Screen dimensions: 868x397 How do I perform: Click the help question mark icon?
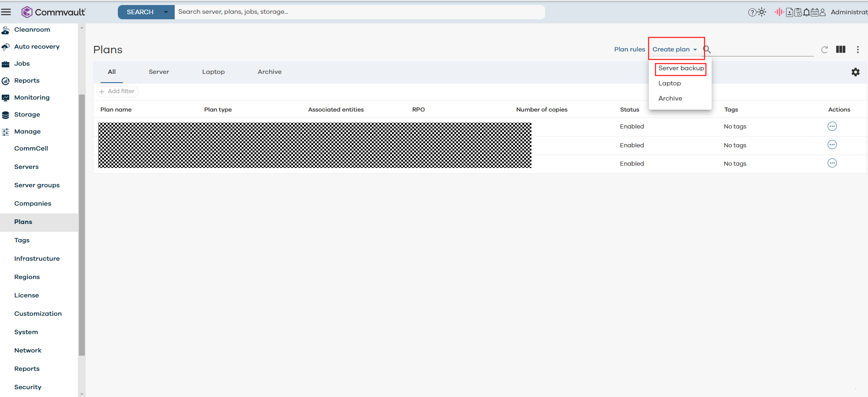point(752,12)
